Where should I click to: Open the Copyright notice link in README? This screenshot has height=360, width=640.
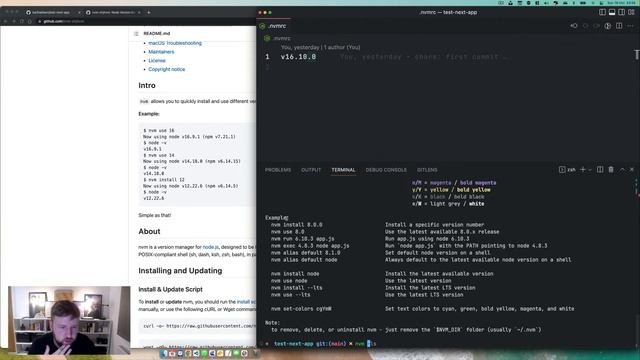coord(167,69)
